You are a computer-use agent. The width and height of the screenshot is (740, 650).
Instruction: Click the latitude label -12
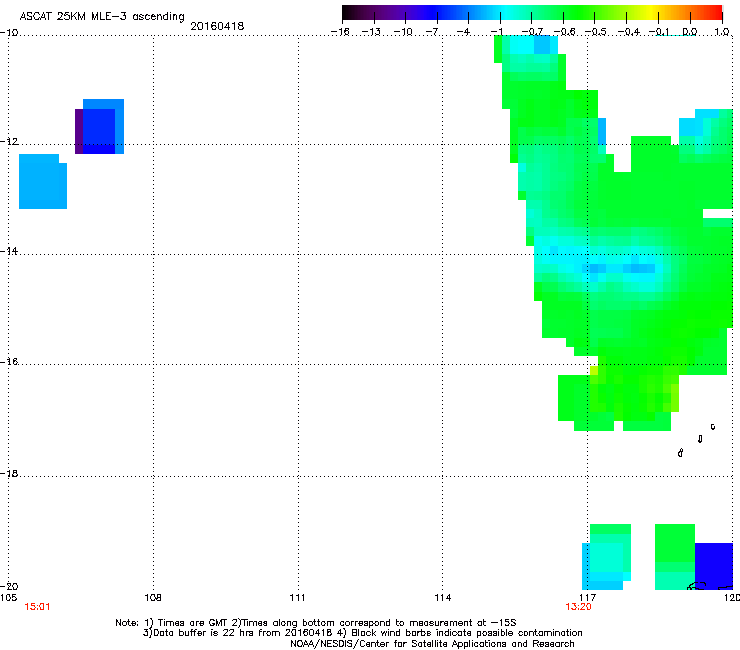click(x=9, y=142)
